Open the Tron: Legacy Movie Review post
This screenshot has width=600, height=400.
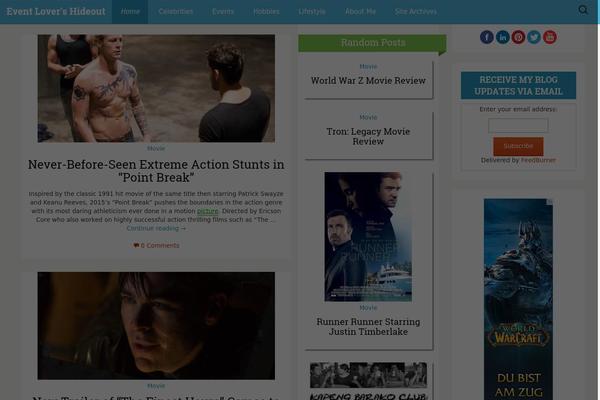pyautogui.click(x=368, y=136)
